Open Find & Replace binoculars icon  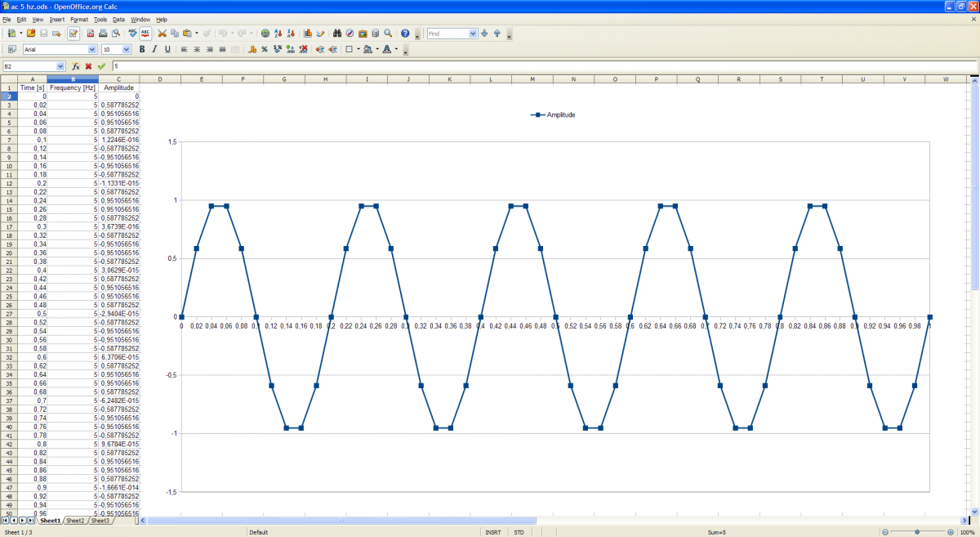coord(336,34)
